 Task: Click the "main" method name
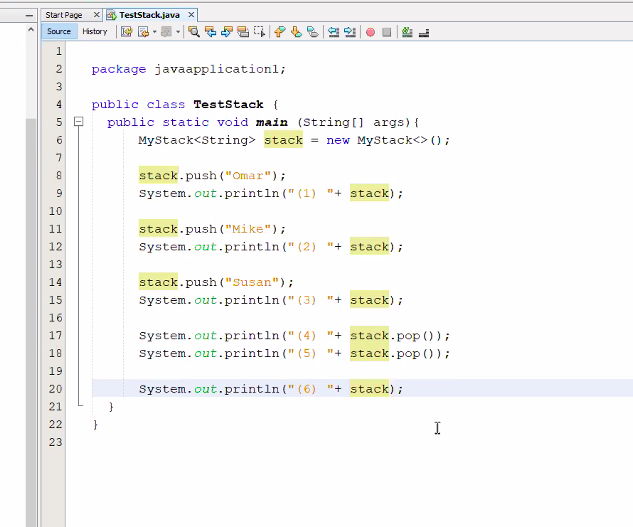272,122
